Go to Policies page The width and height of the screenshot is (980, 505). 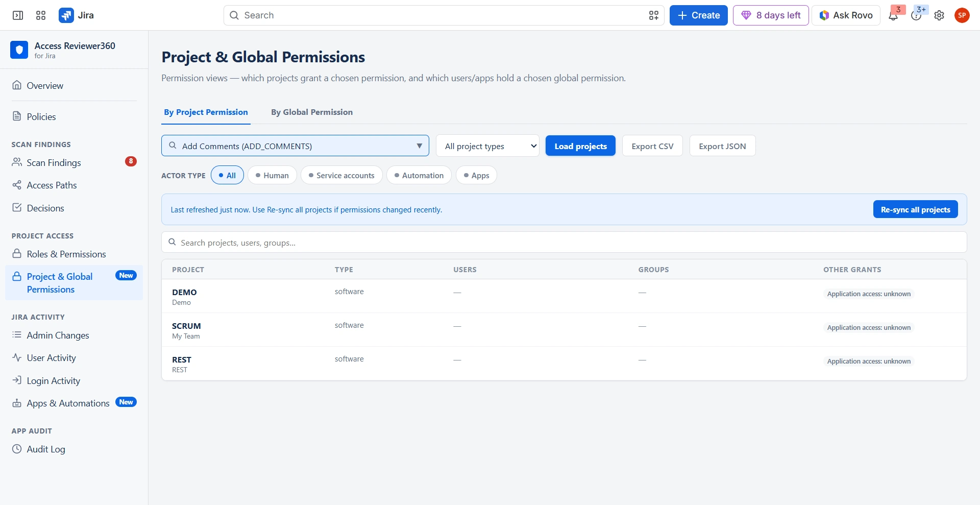[74, 116]
